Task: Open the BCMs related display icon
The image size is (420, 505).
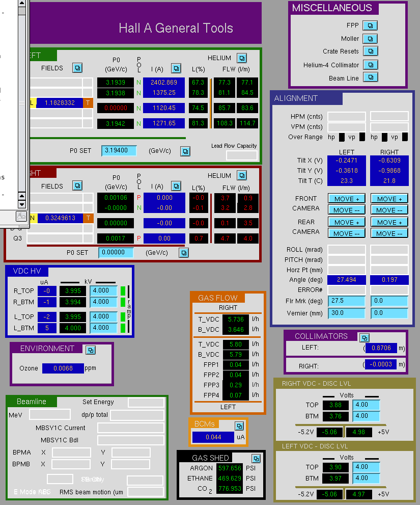Action: pos(239,426)
